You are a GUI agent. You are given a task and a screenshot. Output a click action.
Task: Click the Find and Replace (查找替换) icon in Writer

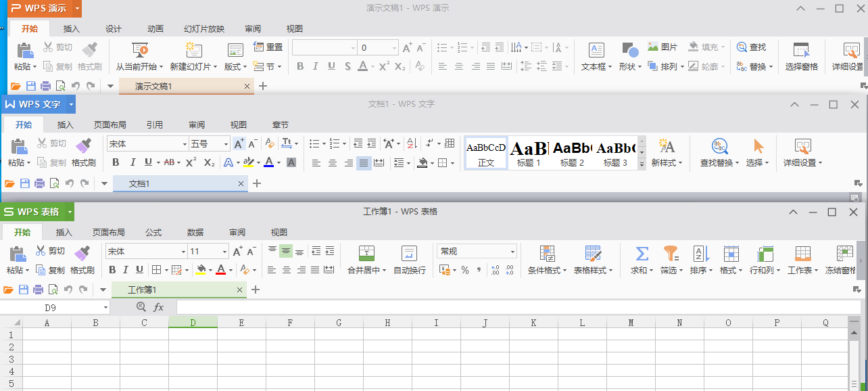point(719,146)
